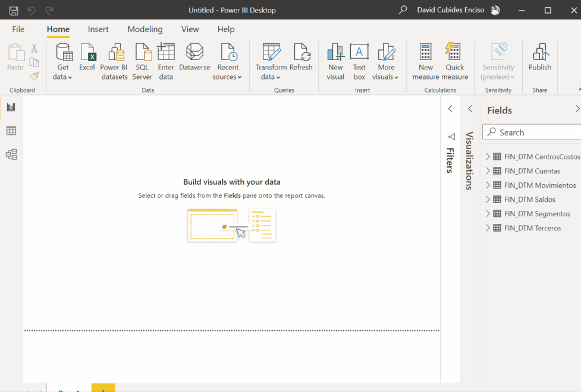Switch to the Insert ribbon tab
Viewport: 581px width, 392px height.
[x=98, y=29]
